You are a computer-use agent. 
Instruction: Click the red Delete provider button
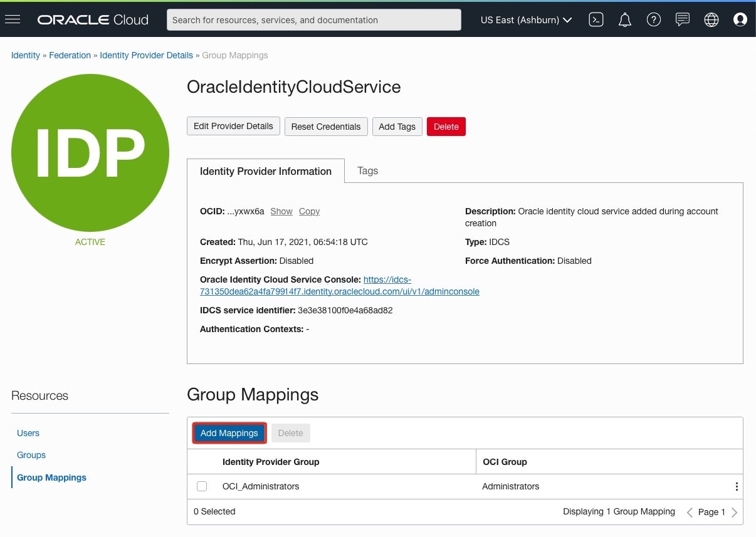point(446,127)
